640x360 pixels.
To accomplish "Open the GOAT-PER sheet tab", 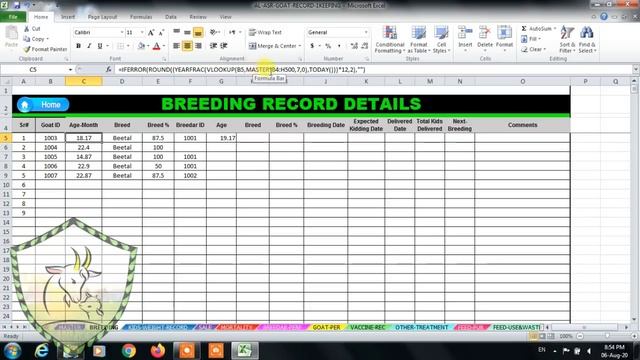I will click(x=326, y=327).
